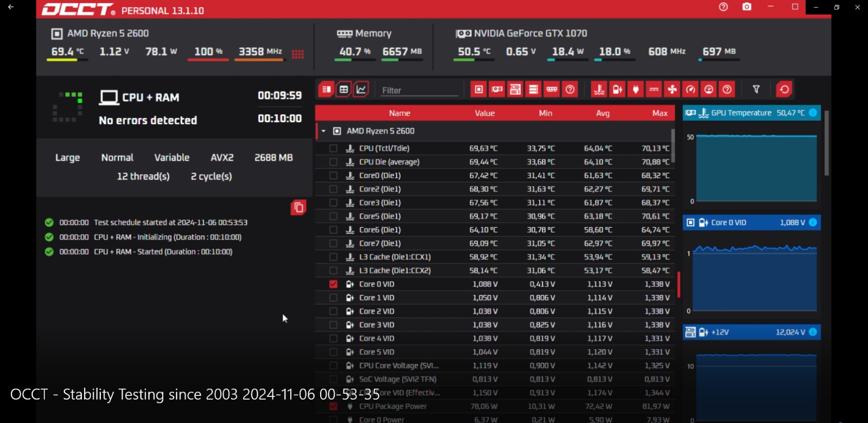Click the graphs panel vertical scrollbar
This screenshot has width=868, height=423.
tap(826, 143)
